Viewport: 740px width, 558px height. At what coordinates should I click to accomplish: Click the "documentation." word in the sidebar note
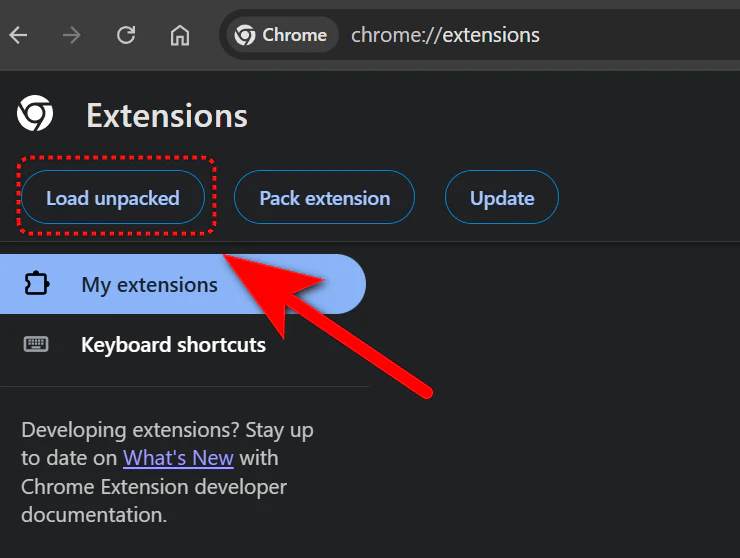tap(93, 516)
